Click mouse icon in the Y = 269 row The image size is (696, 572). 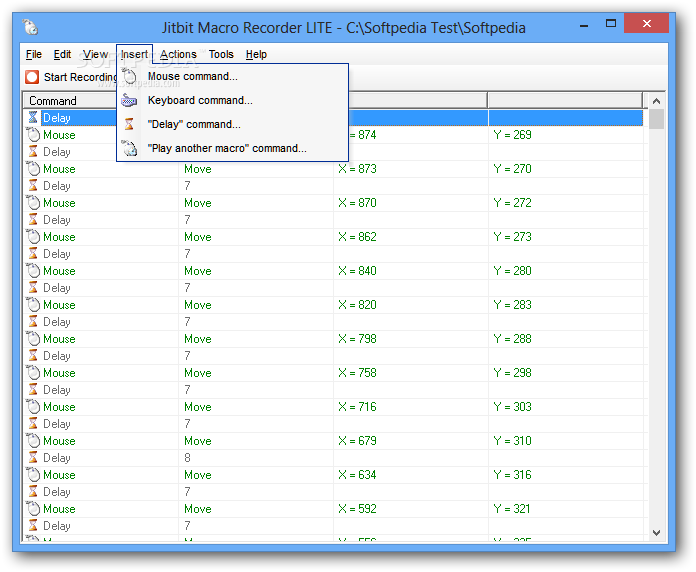click(33, 134)
